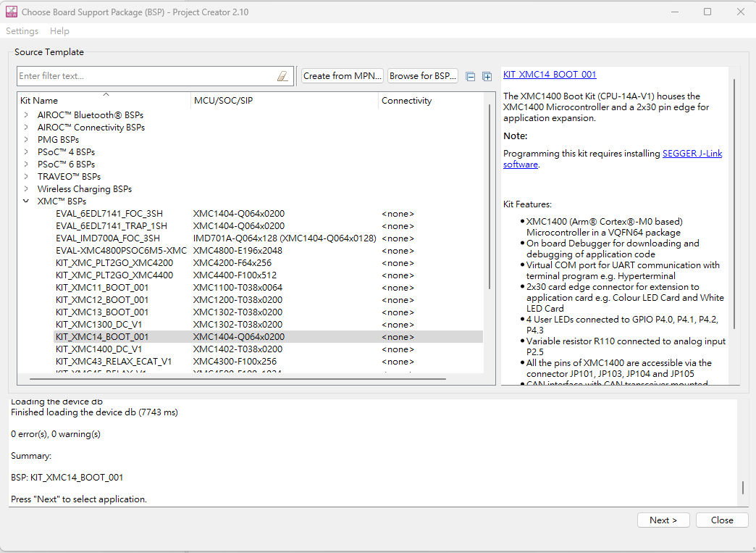Click Next to select application
756x553 pixels.
[x=663, y=520]
